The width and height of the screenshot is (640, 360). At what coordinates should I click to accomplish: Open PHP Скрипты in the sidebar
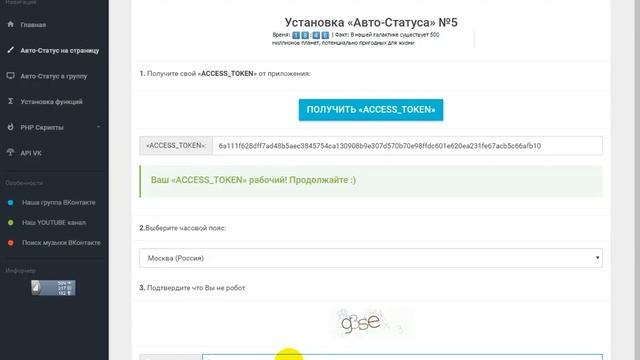42,127
